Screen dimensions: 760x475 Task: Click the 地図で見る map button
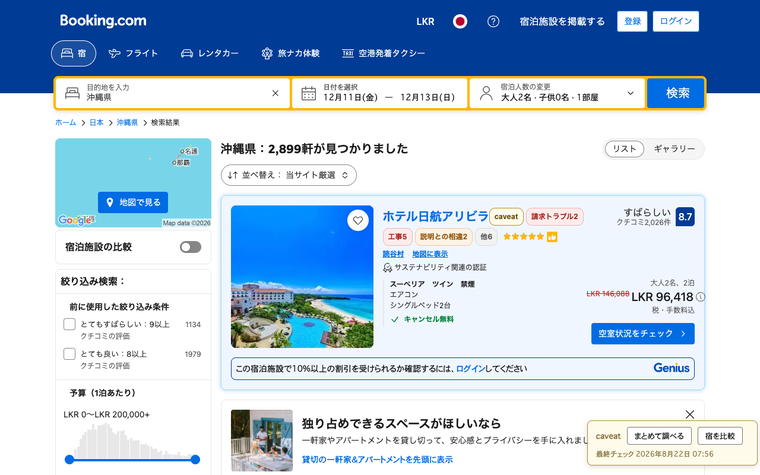133,202
